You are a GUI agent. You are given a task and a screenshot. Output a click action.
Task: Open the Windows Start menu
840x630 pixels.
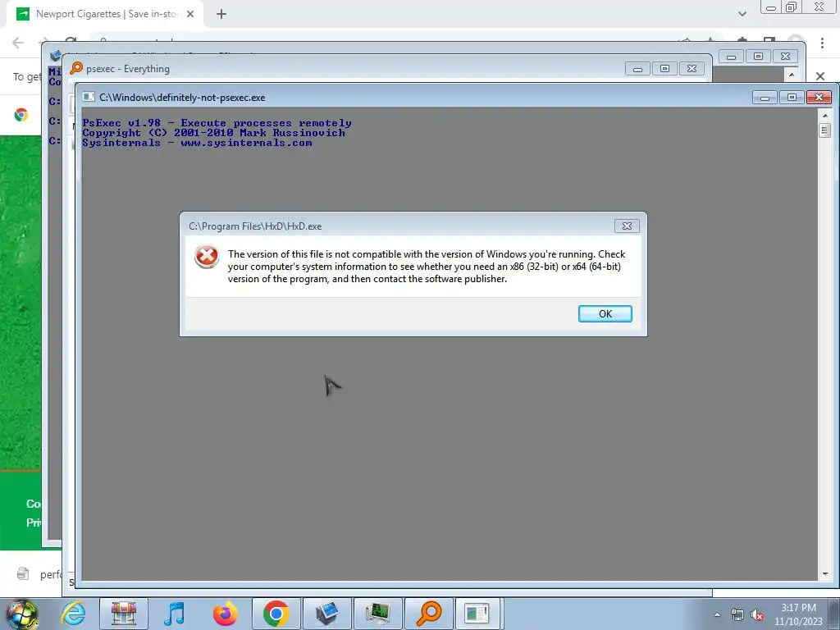click(22, 614)
